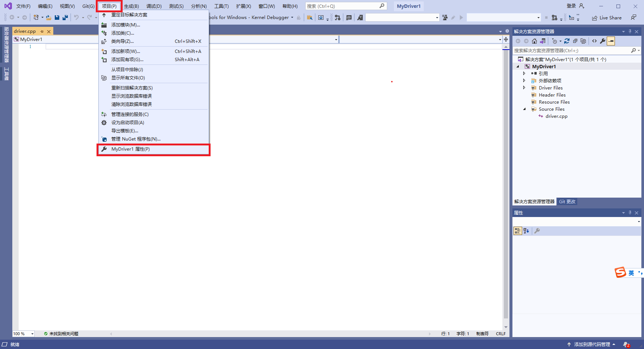Switch to the Git 更改 tab
Screen dimensions: 644x349
coord(567,202)
